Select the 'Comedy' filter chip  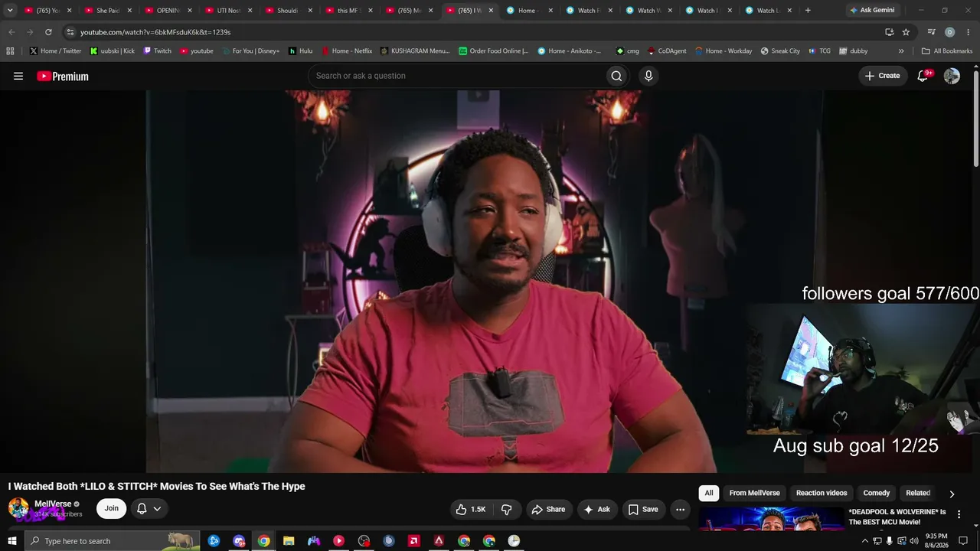pyautogui.click(x=877, y=493)
